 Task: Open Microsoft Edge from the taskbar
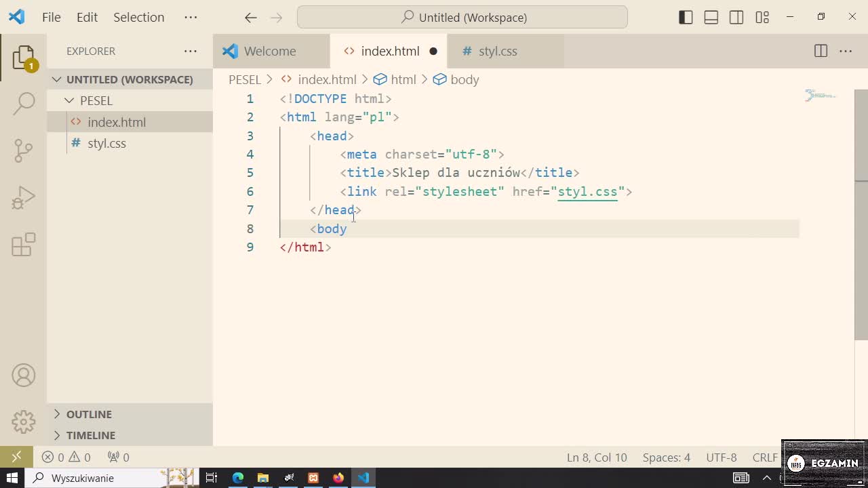pyautogui.click(x=238, y=478)
